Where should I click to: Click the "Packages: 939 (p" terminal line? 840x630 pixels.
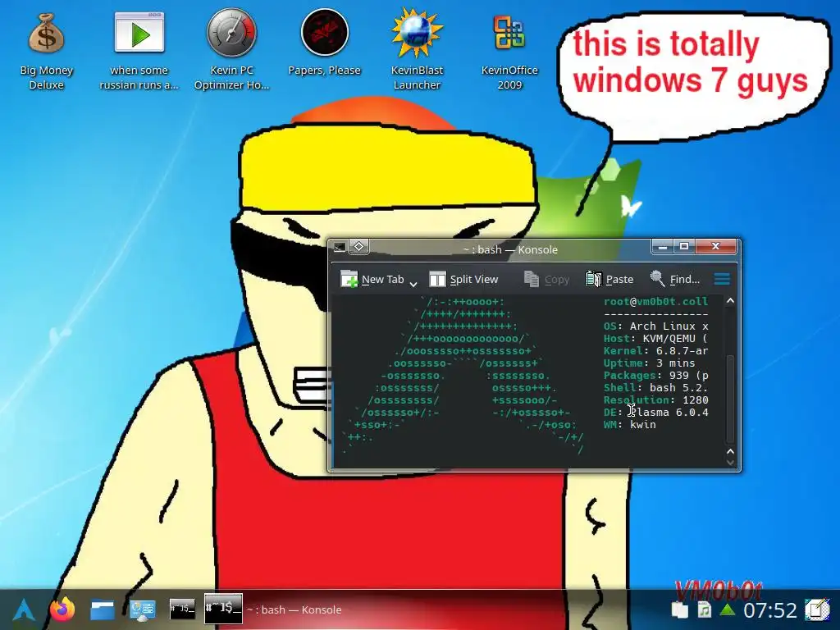(655, 376)
